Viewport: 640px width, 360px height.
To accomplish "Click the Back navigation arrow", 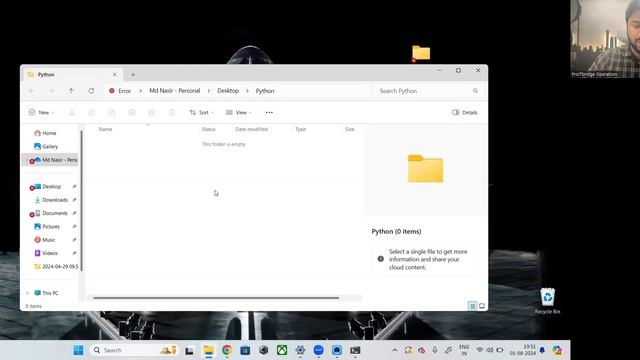I will (x=31, y=91).
